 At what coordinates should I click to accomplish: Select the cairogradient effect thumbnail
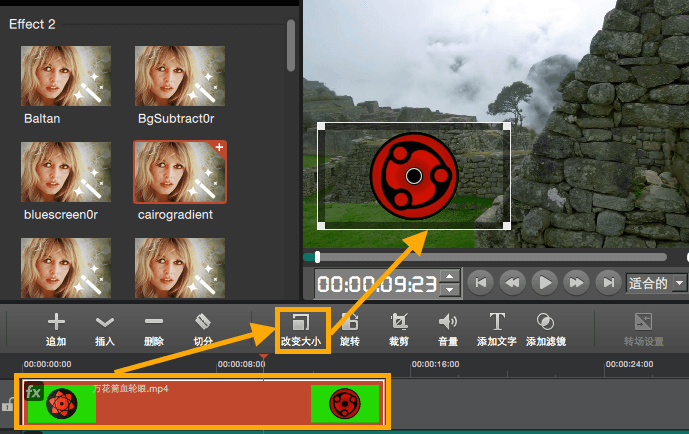tap(180, 172)
